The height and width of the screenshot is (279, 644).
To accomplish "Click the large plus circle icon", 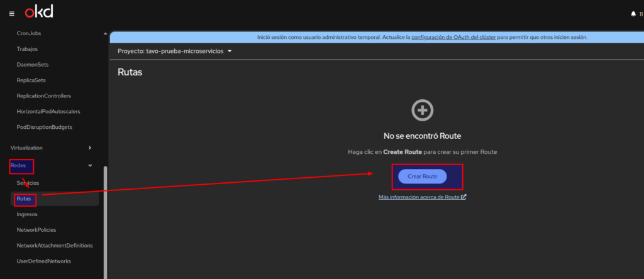I will tap(422, 111).
